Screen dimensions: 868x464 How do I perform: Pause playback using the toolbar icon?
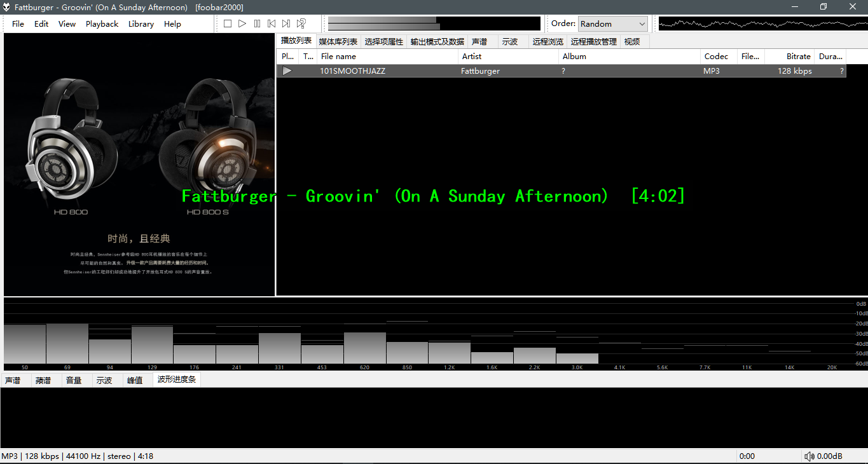257,24
